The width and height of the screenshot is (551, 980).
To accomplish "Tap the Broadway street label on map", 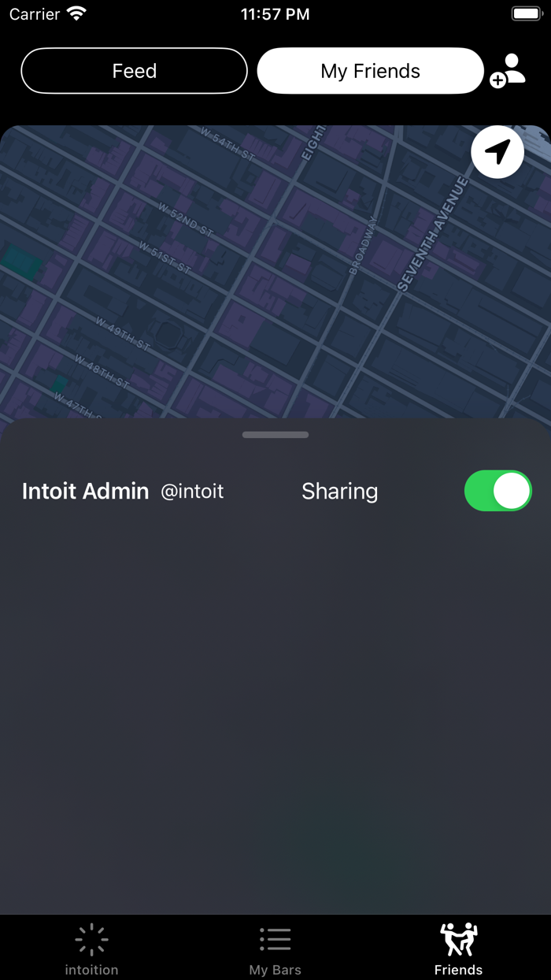I will pyautogui.click(x=363, y=246).
